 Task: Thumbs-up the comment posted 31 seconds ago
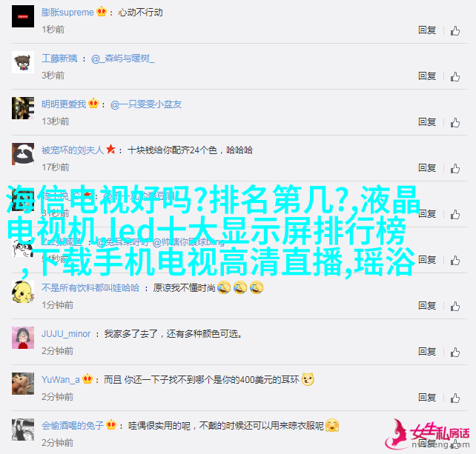[x=455, y=215]
